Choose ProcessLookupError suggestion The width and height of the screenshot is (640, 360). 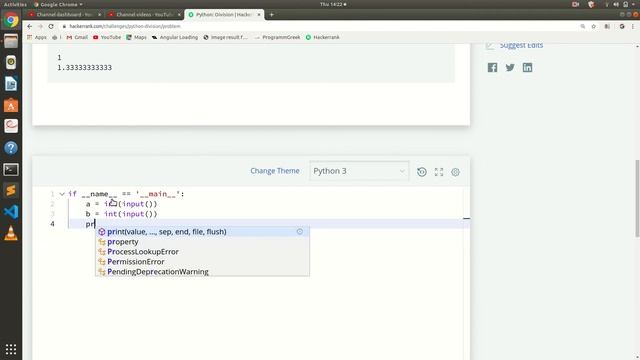tap(202, 251)
